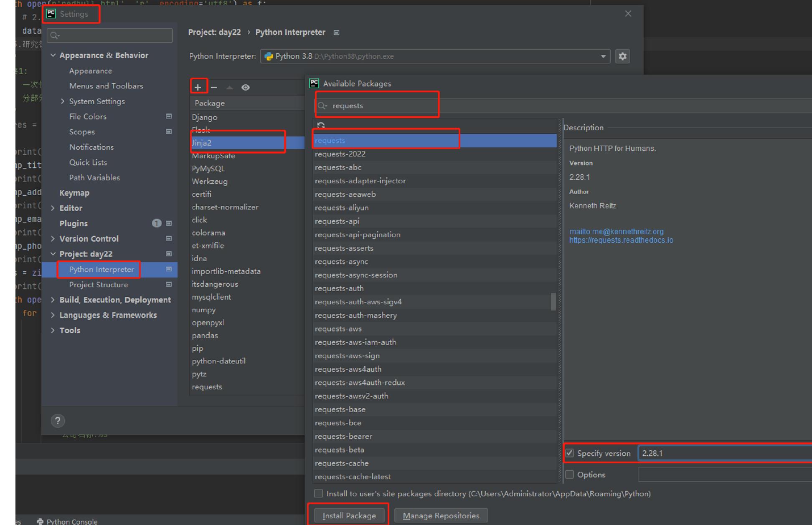Collapse the Project: day22 section
The image size is (812, 525).
tap(53, 254)
